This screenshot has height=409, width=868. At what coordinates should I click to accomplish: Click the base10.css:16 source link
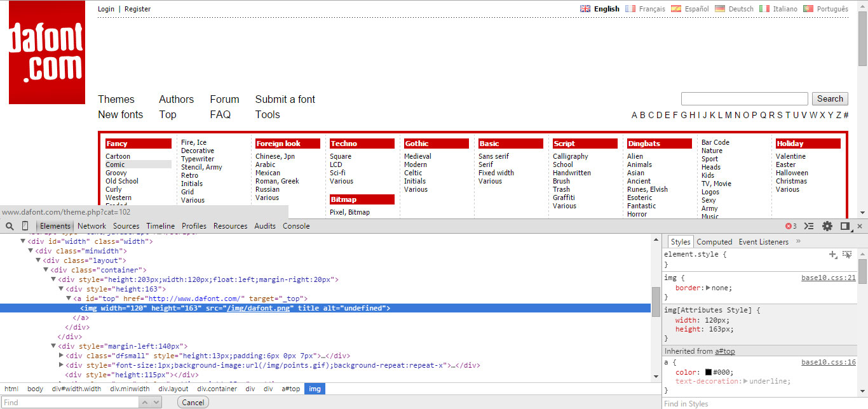pos(829,362)
